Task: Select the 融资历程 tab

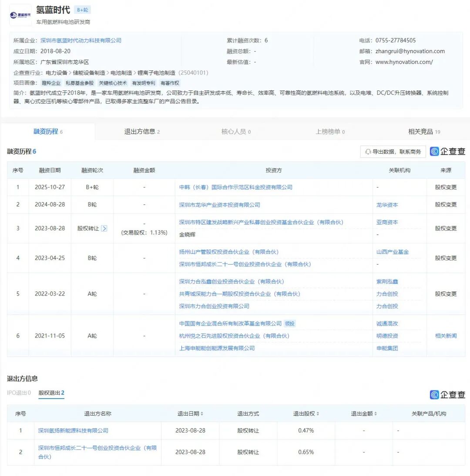Action: [x=48, y=131]
